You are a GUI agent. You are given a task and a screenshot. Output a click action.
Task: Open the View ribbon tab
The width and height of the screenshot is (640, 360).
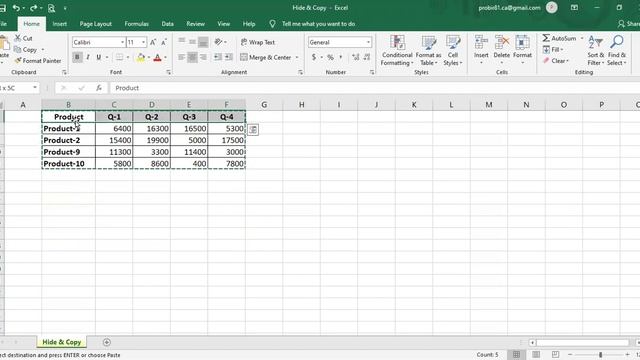pos(223,24)
